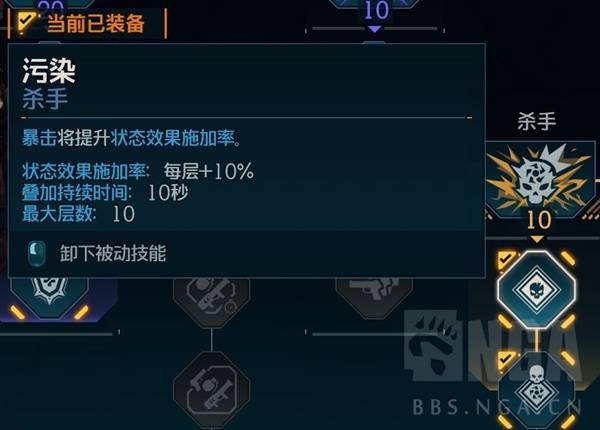Select the purple shield perk node at left
This screenshot has width=600, height=430.
(50, 298)
